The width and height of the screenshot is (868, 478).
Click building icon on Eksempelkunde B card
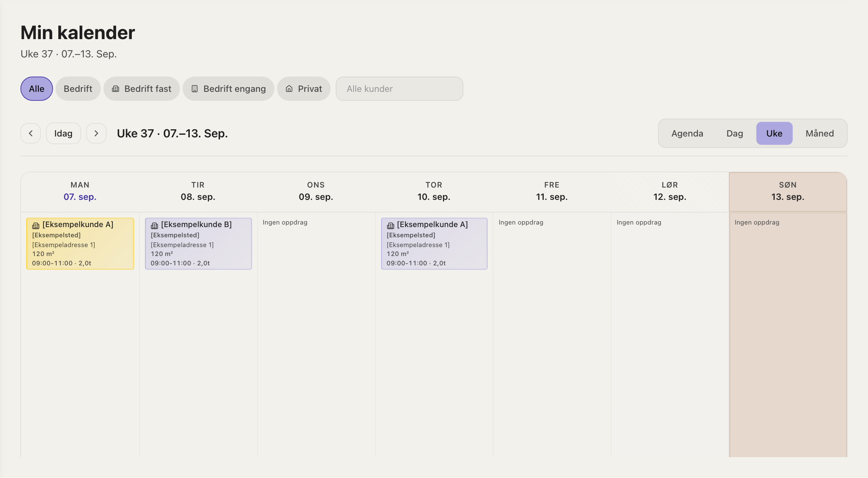[x=154, y=225]
